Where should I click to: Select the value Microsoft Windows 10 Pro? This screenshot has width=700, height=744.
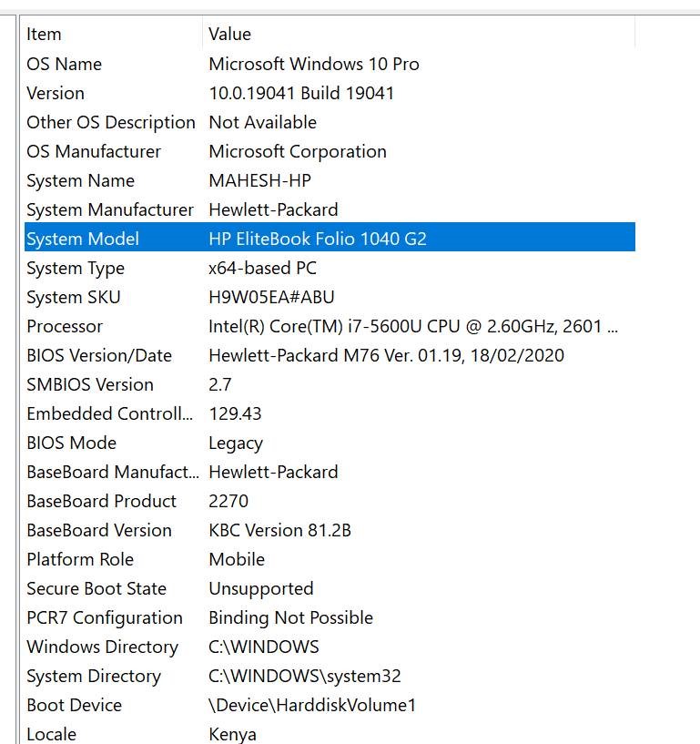tap(314, 64)
